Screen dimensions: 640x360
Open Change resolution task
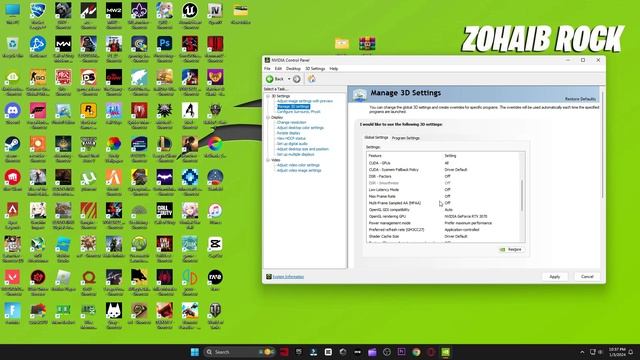pos(291,122)
